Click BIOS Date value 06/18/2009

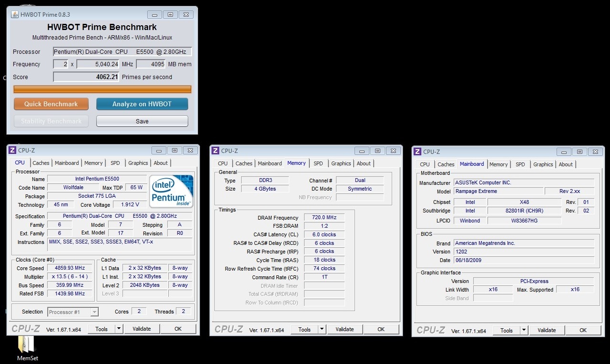click(x=524, y=260)
